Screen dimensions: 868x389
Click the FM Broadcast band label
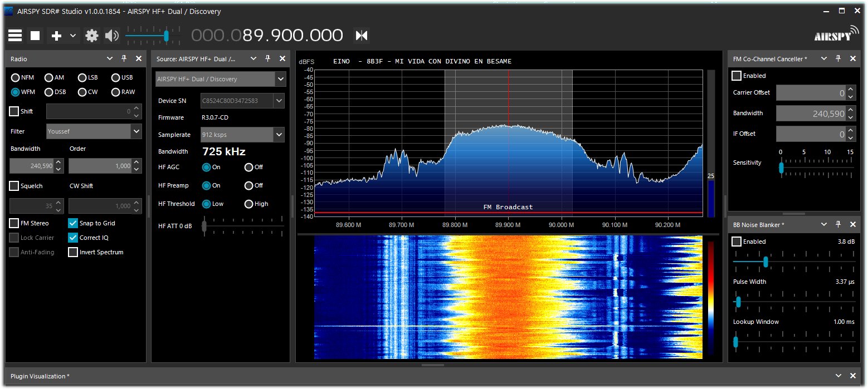(x=508, y=207)
